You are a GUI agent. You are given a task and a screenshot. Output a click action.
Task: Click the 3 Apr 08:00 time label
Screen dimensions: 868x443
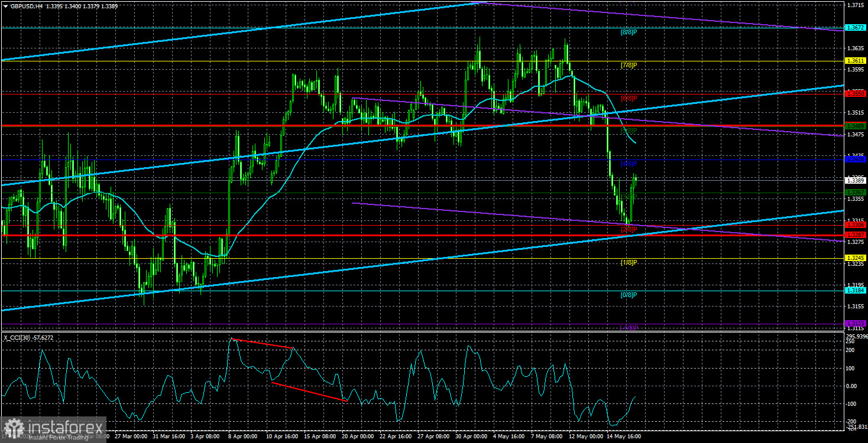click(206, 438)
